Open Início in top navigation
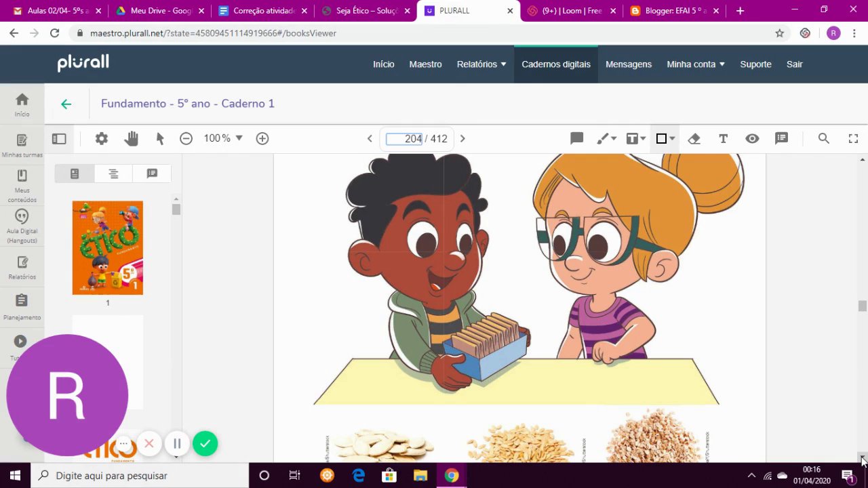Screen dimensions: 868x488 [383, 64]
